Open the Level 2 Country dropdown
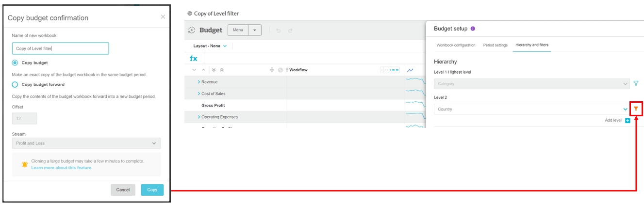Image resolution: width=644 pixels, height=204 pixels. click(531, 110)
